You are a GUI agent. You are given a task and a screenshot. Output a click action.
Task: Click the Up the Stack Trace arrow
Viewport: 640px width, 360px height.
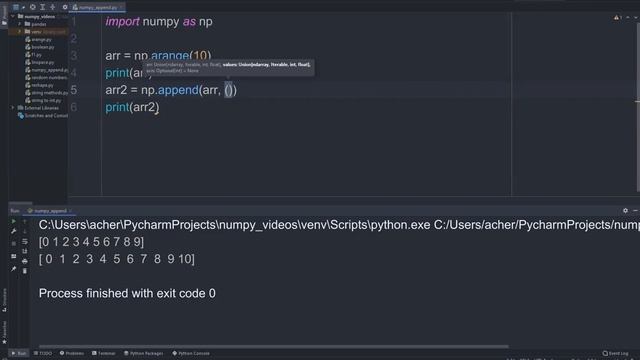click(24, 221)
